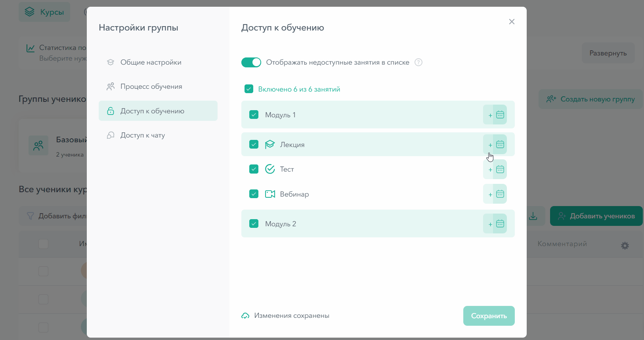
Task: Click the statistics chart icon
Action: (x=31, y=48)
